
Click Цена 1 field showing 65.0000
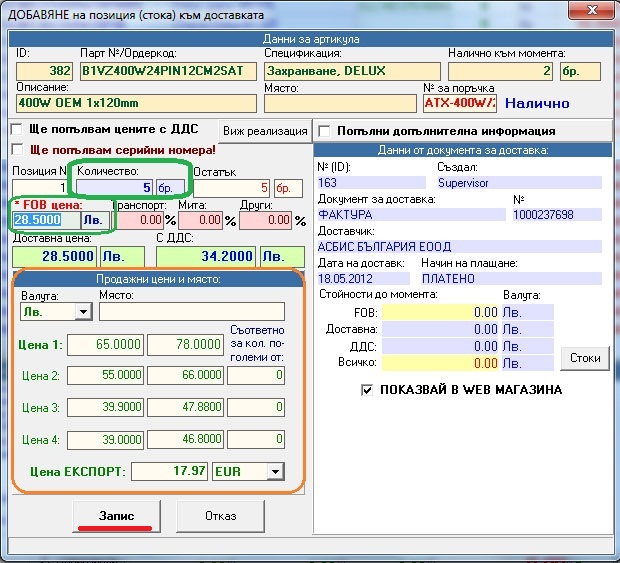[x=106, y=344]
